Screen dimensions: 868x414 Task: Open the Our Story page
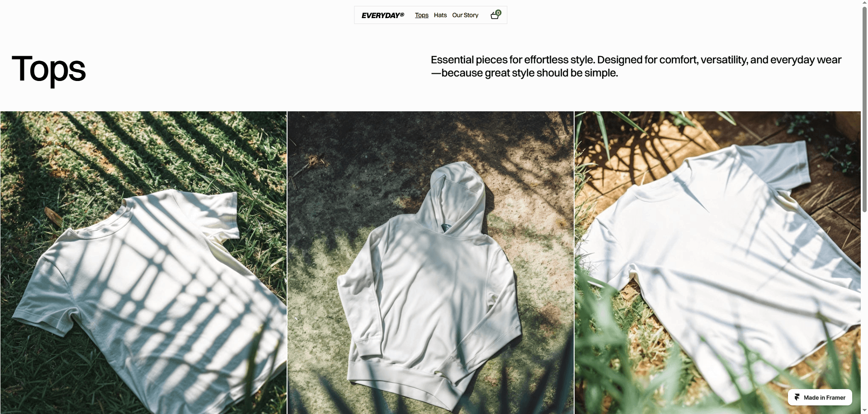pyautogui.click(x=465, y=15)
